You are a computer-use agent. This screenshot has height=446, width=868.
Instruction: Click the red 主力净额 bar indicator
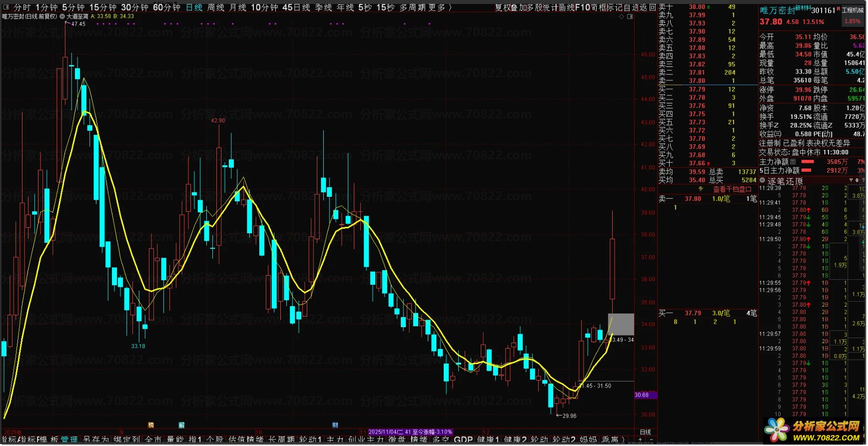click(x=808, y=162)
